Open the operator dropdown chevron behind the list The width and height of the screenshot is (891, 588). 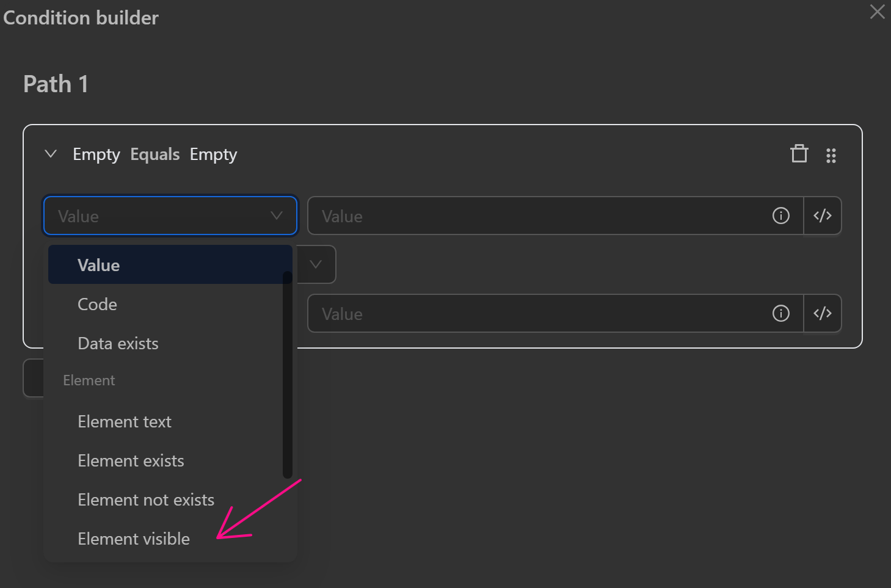[x=316, y=264]
